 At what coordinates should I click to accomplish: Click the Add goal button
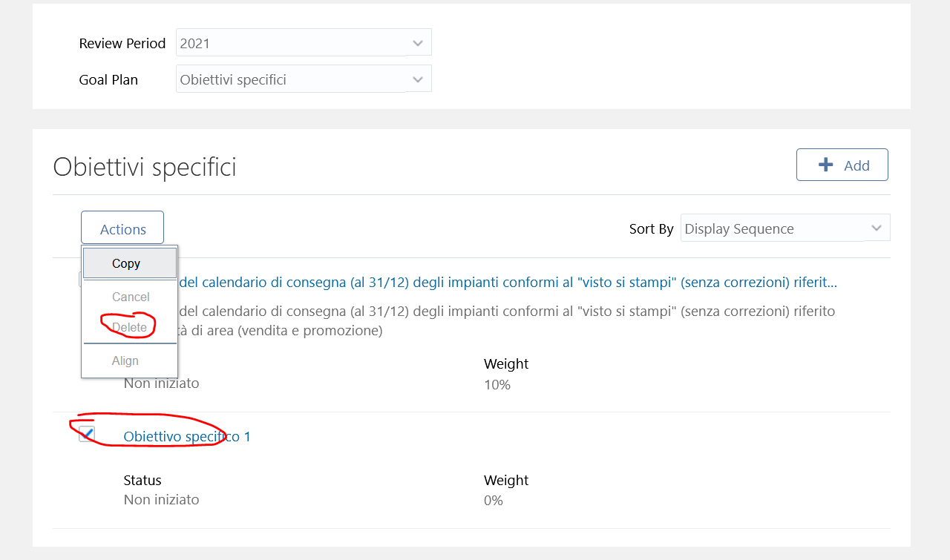(842, 165)
